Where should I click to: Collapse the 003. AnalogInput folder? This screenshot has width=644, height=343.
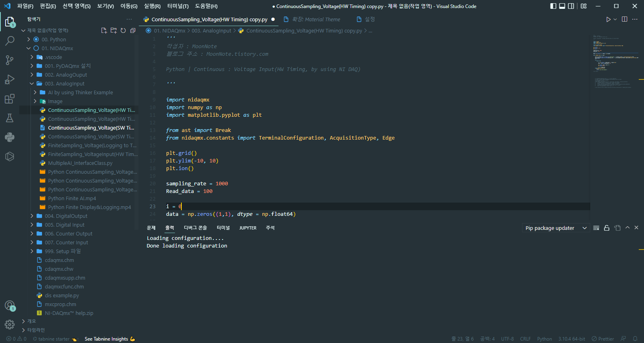(32, 83)
